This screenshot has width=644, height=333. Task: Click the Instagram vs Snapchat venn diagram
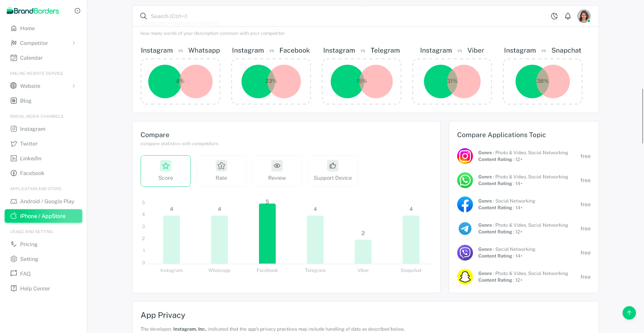click(543, 81)
